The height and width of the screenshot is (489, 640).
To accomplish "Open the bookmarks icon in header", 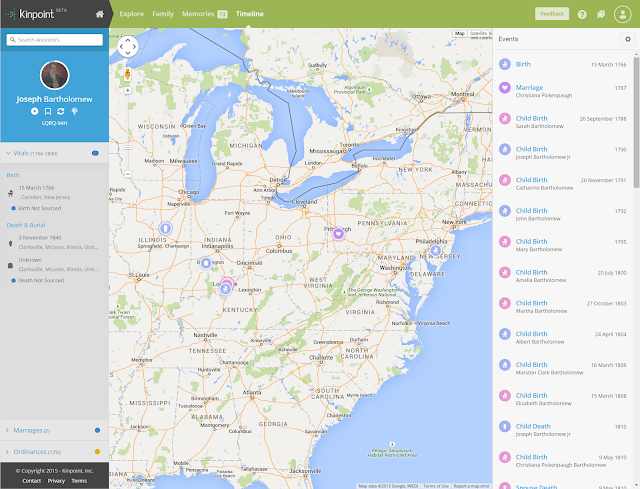I will point(601,14).
